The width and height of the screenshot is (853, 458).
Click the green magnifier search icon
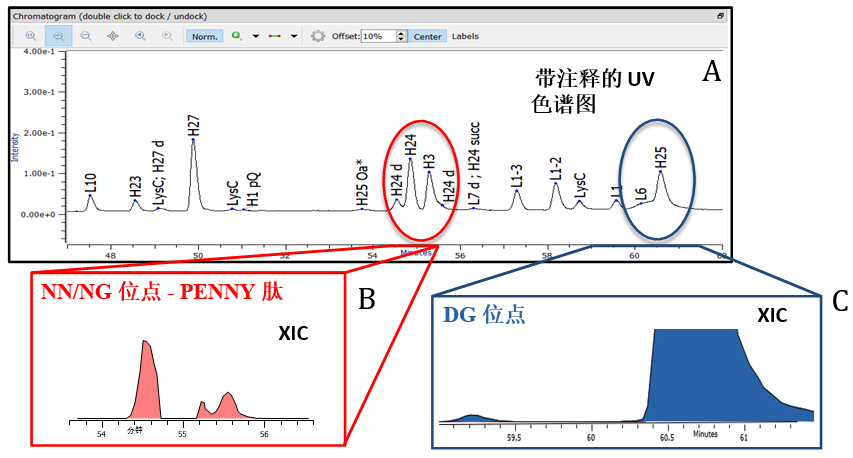point(237,36)
